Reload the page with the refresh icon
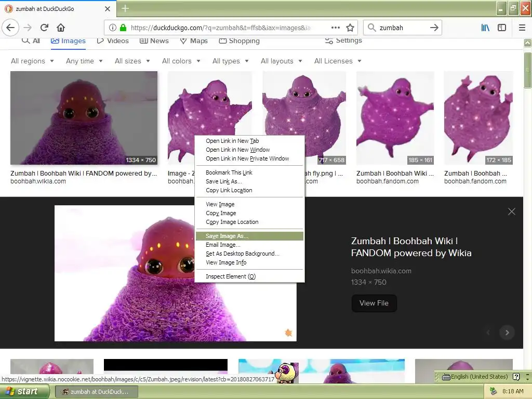The image size is (532, 399). tap(45, 28)
